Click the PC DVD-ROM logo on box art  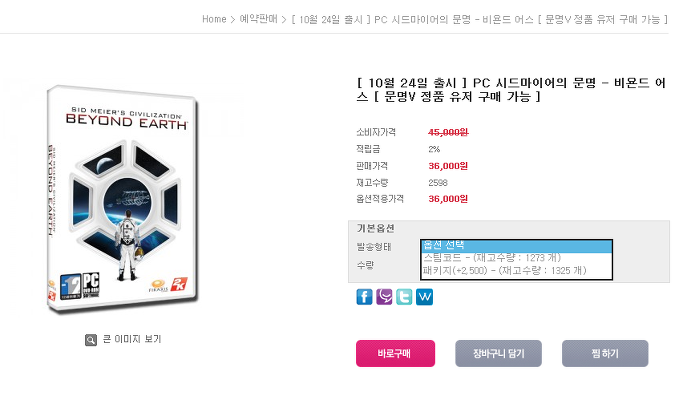(91, 285)
